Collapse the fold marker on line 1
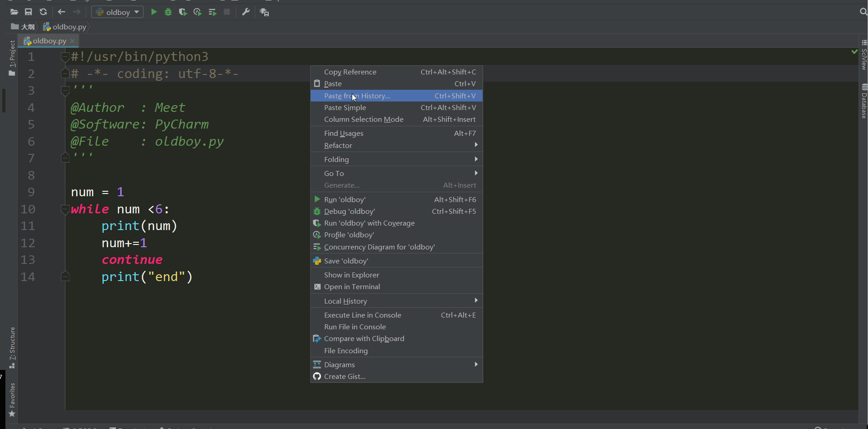868x429 pixels. [65, 57]
